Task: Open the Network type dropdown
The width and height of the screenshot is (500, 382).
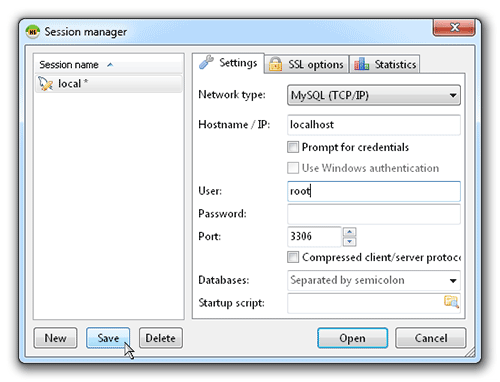Action: pos(374,95)
